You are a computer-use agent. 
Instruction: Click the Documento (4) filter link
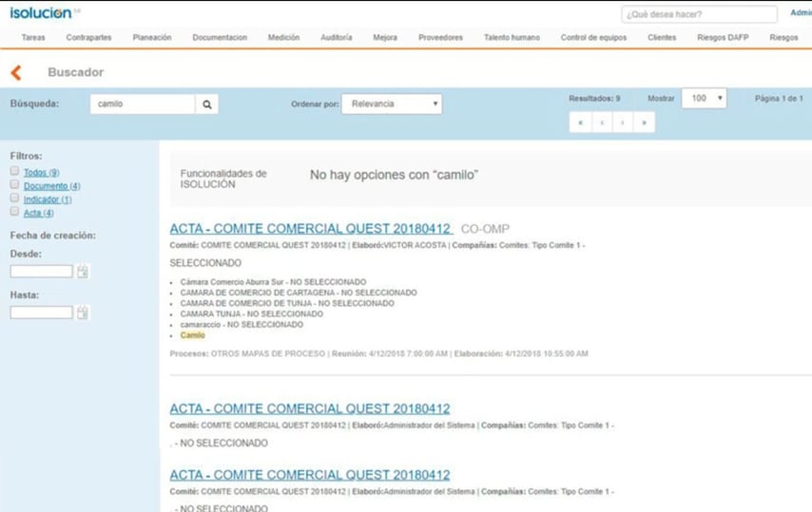point(51,185)
